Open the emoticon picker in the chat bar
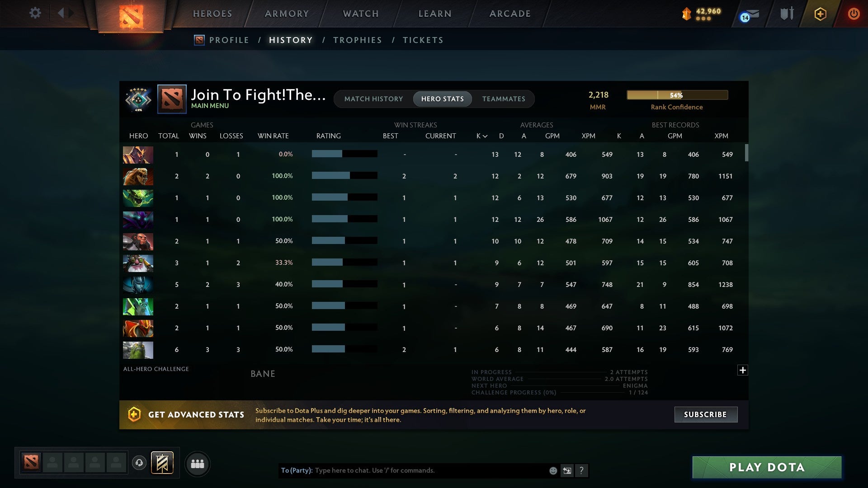868x488 pixels. (x=552, y=470)
